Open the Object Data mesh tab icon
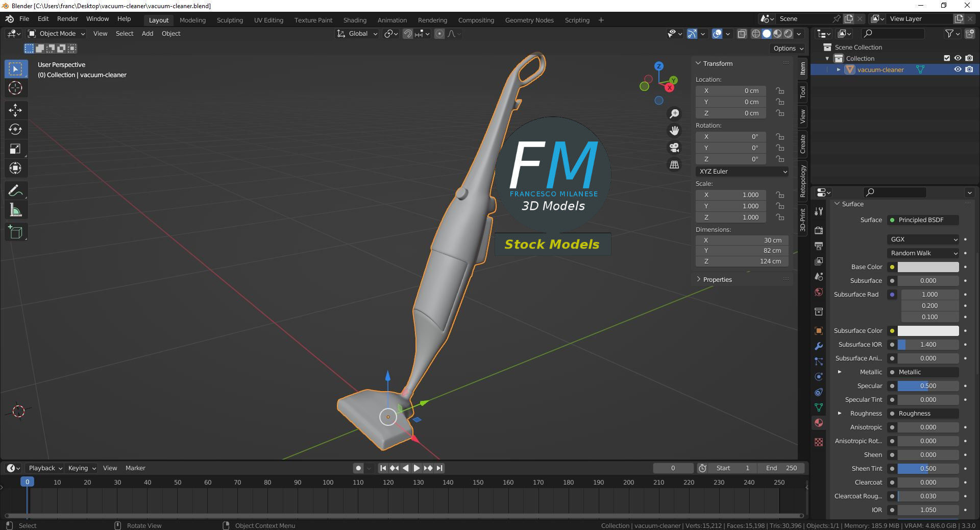The image size is (980, 530). pyautogui.click(x=819, y=407)
